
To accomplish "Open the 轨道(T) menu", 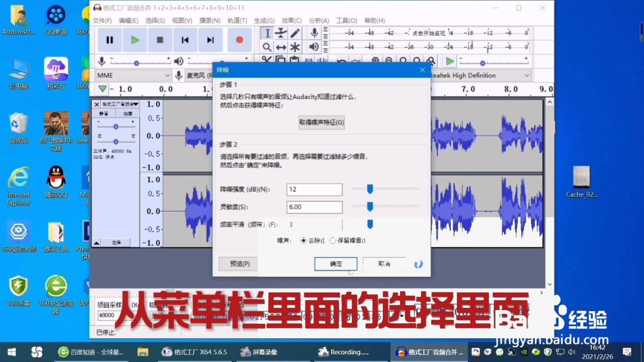I will pyautogui.click(x=237, y=20).
